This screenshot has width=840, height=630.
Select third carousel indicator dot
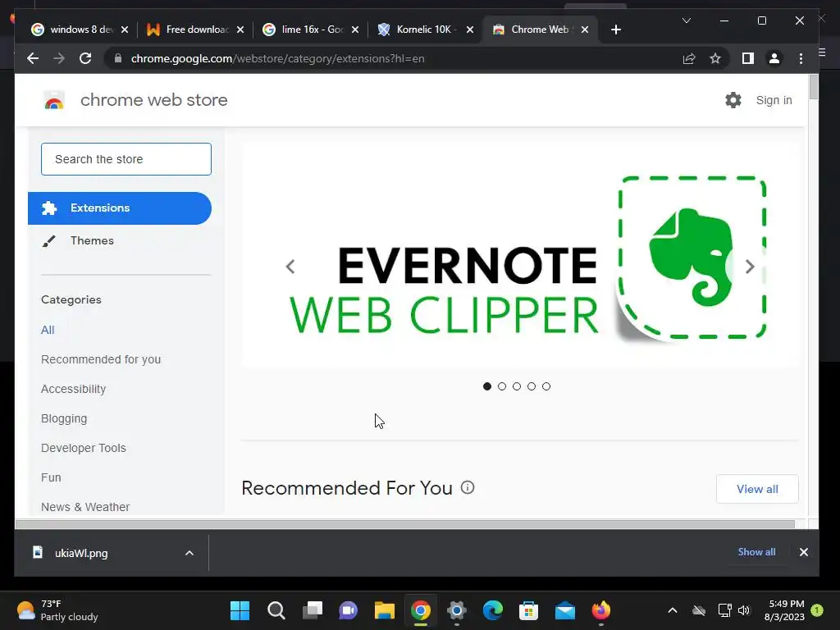click(517, 386)
